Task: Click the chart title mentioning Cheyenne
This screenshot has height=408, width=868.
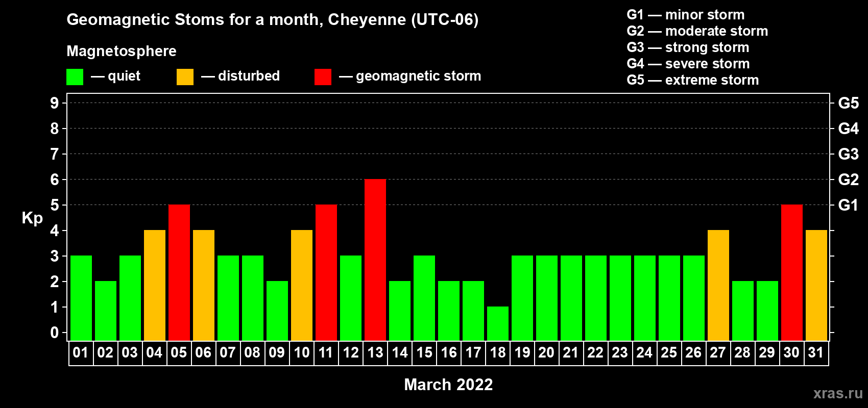Action: click(273, 20)
